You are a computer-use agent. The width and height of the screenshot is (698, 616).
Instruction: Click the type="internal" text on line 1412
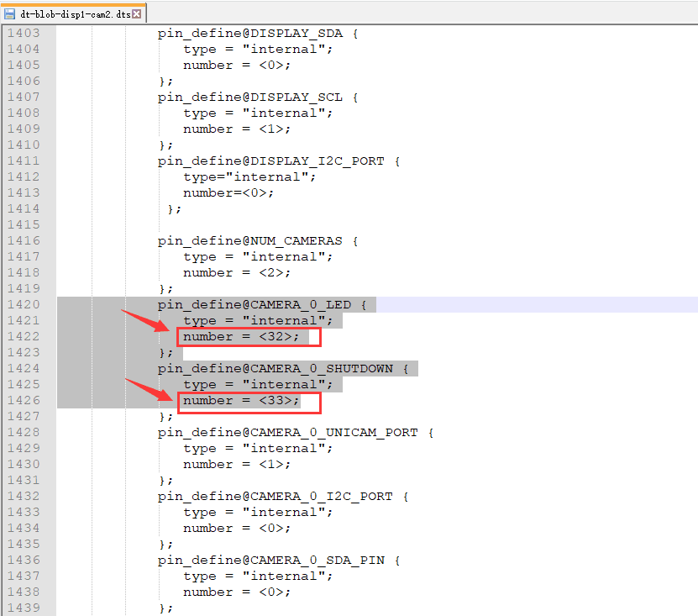(x=249, y=177)
